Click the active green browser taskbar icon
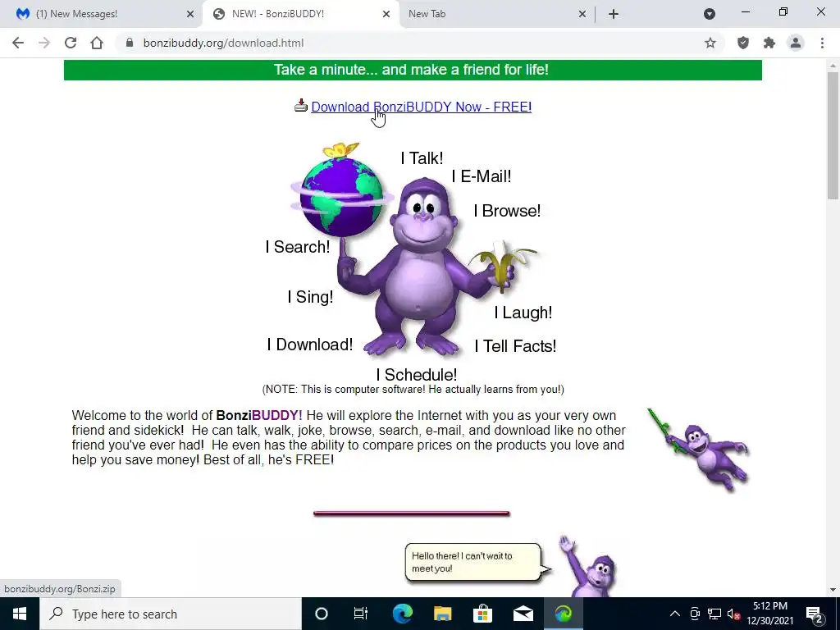 point(563,614)
